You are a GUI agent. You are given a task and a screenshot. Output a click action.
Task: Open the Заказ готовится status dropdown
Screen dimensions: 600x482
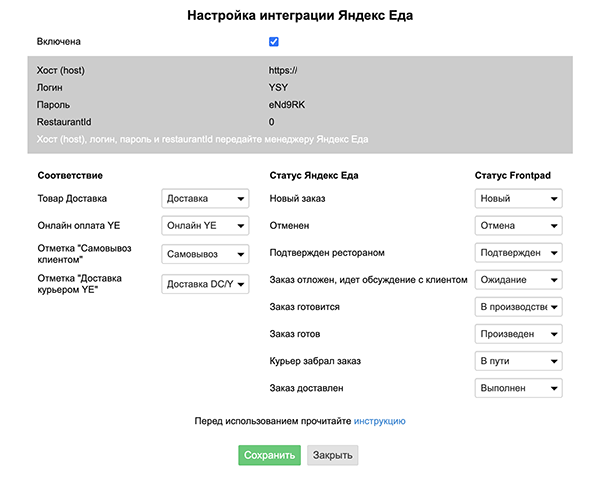(x=518, y=307)
